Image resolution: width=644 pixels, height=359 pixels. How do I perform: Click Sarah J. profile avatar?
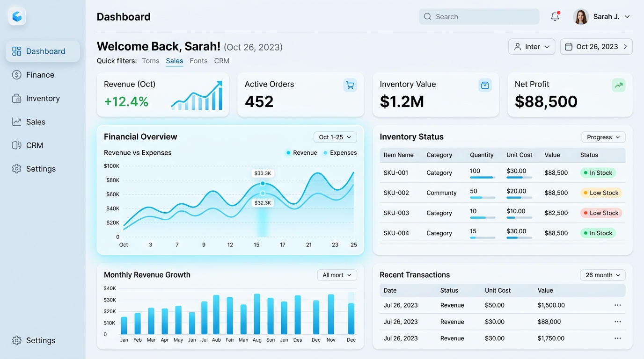point(581,16)
